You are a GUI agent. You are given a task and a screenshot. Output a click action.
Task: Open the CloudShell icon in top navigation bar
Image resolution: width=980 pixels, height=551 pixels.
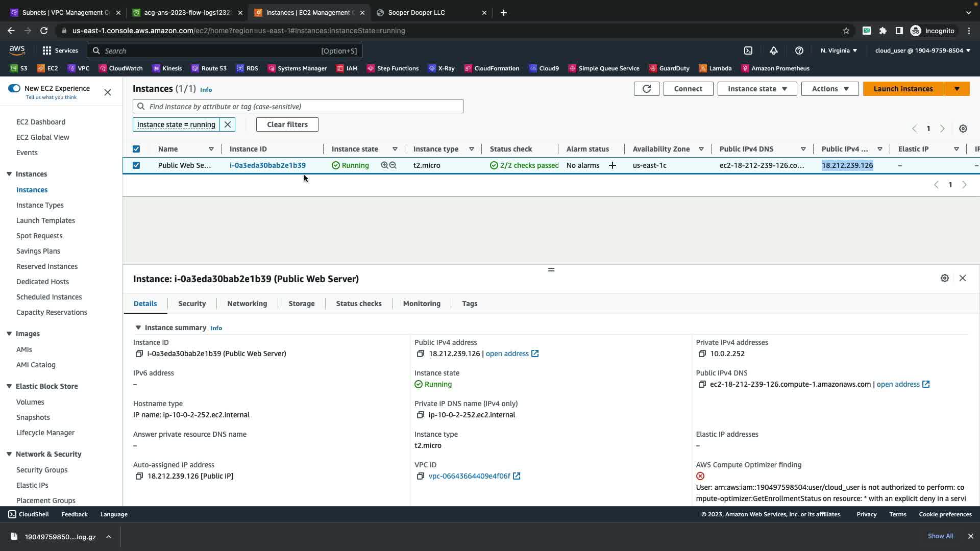coord(748,51)
